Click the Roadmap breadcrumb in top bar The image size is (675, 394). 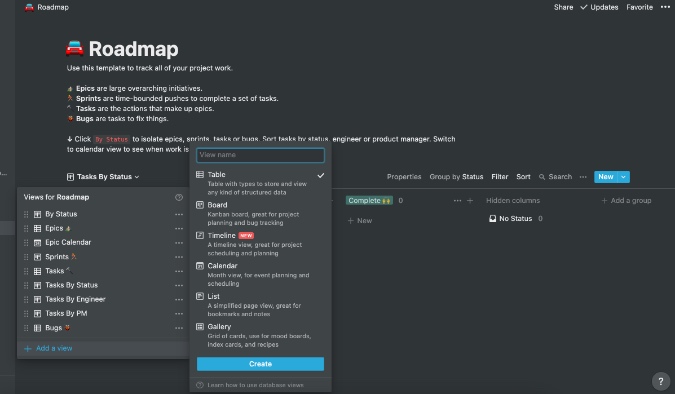pyautogui.click(x=47, y=7)
